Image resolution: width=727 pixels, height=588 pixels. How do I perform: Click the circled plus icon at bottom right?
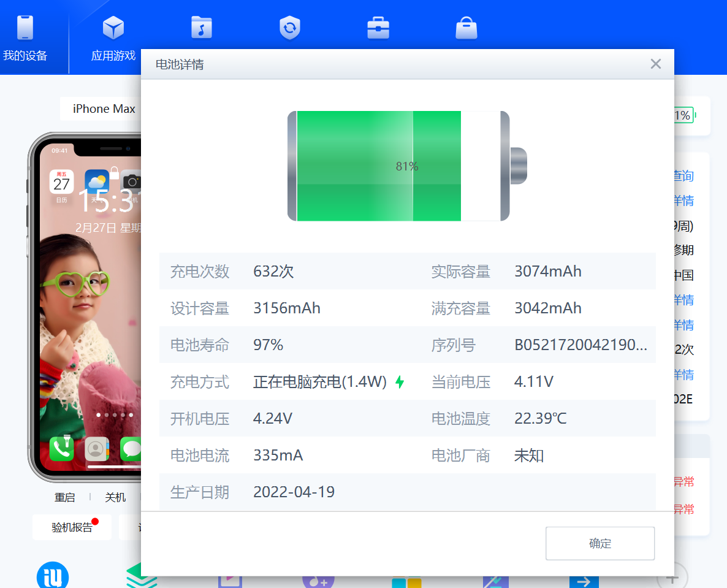671,578
